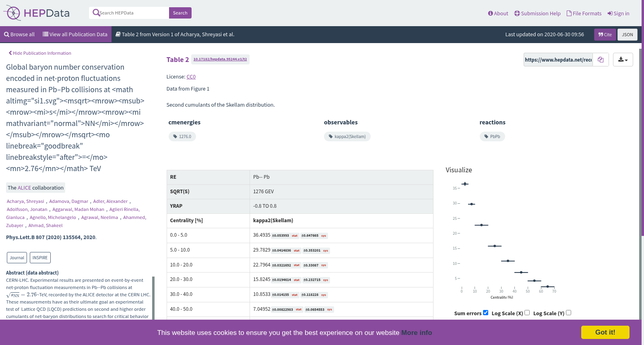Screen dimensions: 644x345
Task: Click the top data point in plot
Action: click(465, 184)
